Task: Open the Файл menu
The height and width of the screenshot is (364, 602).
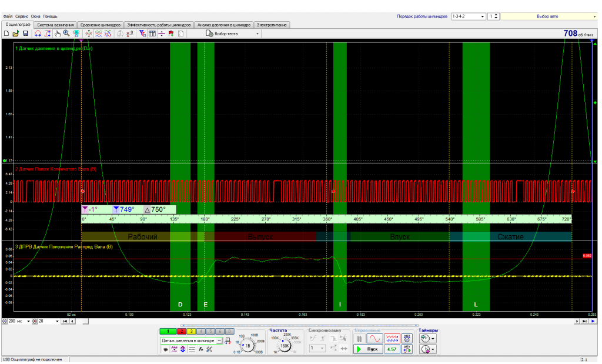Action: (x=8, y=16)
